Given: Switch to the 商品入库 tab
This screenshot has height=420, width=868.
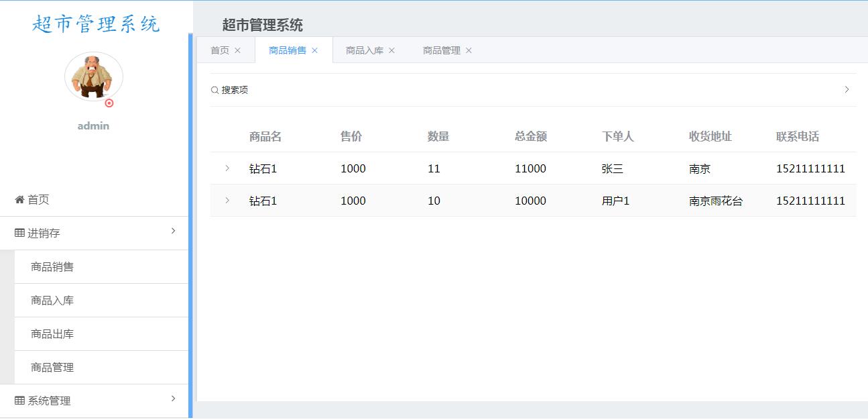Looking at the screenshot, I should coord(365,50).
